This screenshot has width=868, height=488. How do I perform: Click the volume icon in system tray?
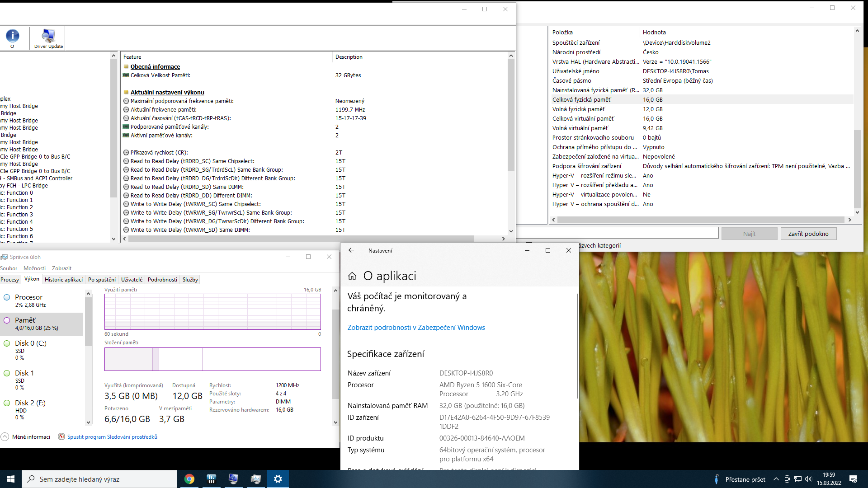[x=808, y=479]
